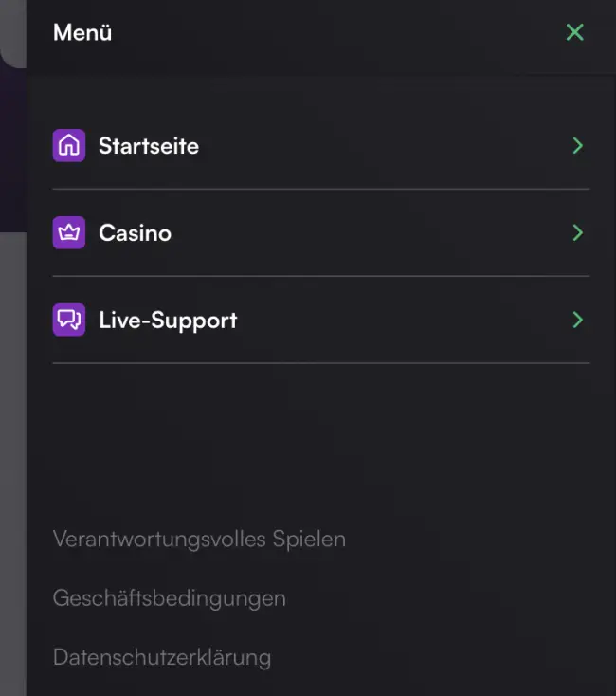Click the dimmed purple backdrop left of menu
Image resolution: width=616 pixels, height=696 pixels.
coord(12,152)
